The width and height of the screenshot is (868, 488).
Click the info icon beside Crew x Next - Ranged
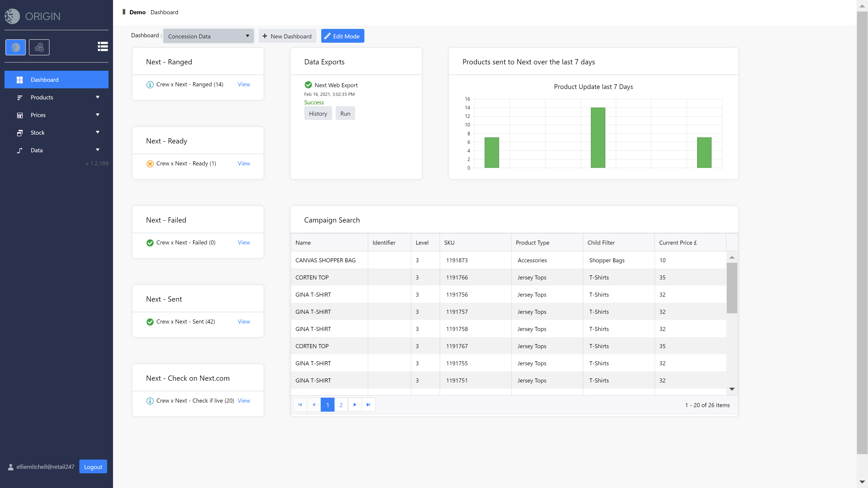pyautogui.click(x=150, y=84)
